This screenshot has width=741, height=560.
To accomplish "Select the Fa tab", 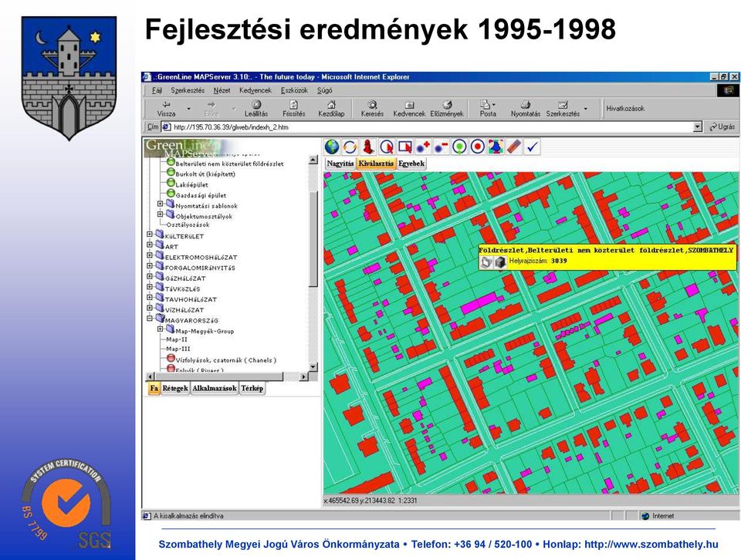I will click(x=154, y=388).
